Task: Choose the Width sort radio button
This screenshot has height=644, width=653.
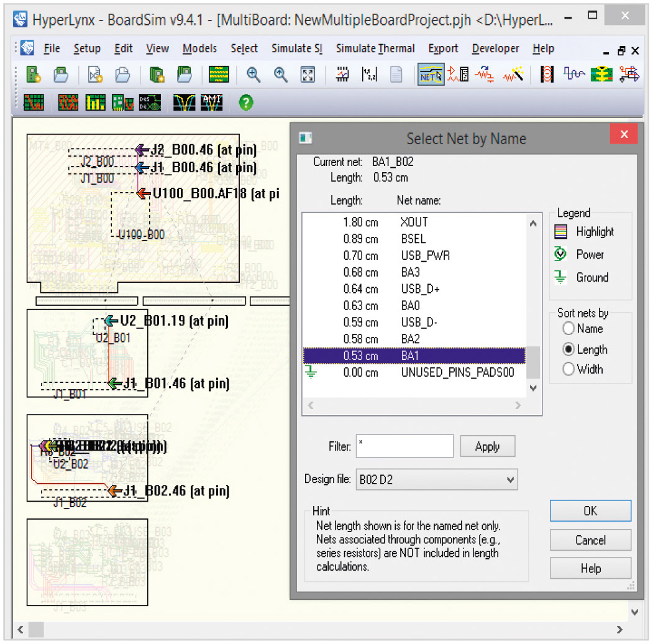Action: pos(569,369)
